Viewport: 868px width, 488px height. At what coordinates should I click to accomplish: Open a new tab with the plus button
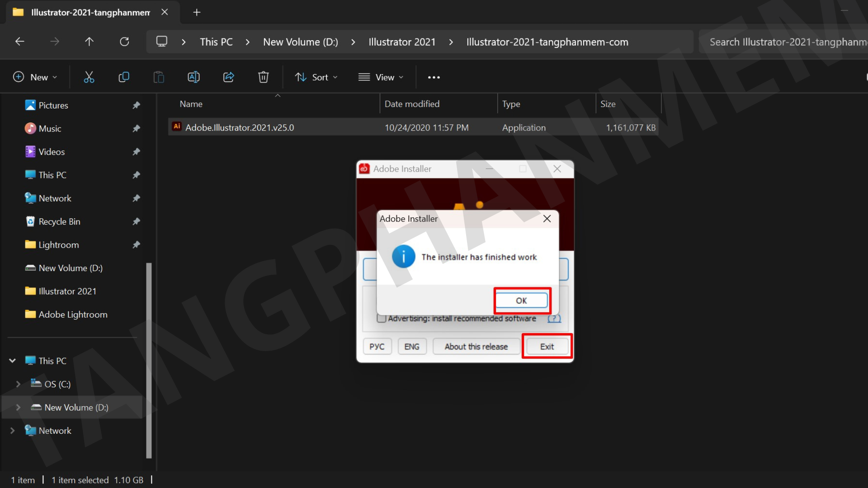(x=197, y=12)
